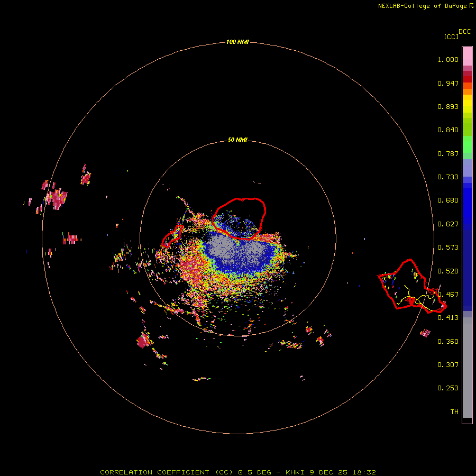This screenshot has width=476, height=476.
Task: Select the 0.360 legend value
Action: coord(448,342)
